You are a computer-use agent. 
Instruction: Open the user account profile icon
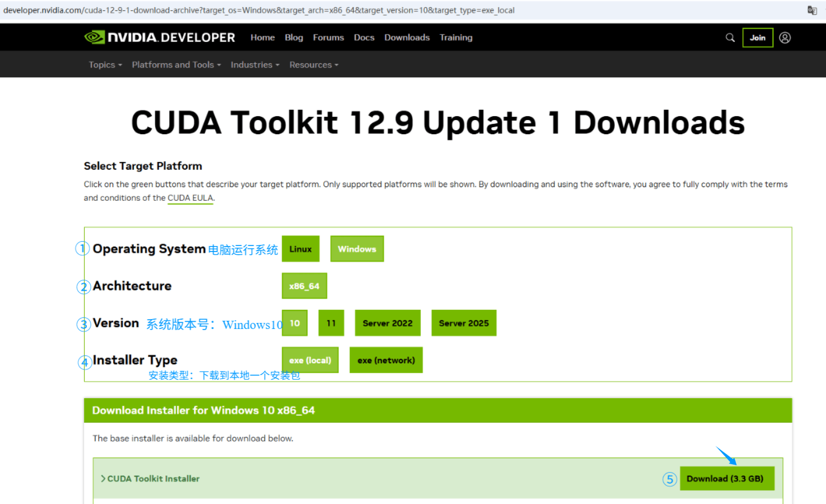coord(785,38)
